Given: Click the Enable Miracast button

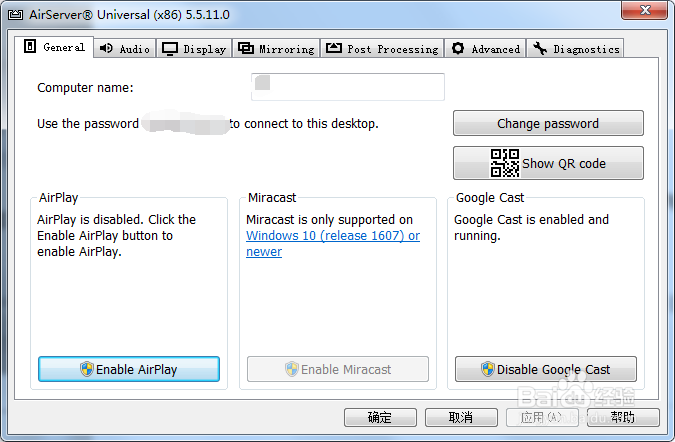Looking at the screenshot, I should coord(337,369).
